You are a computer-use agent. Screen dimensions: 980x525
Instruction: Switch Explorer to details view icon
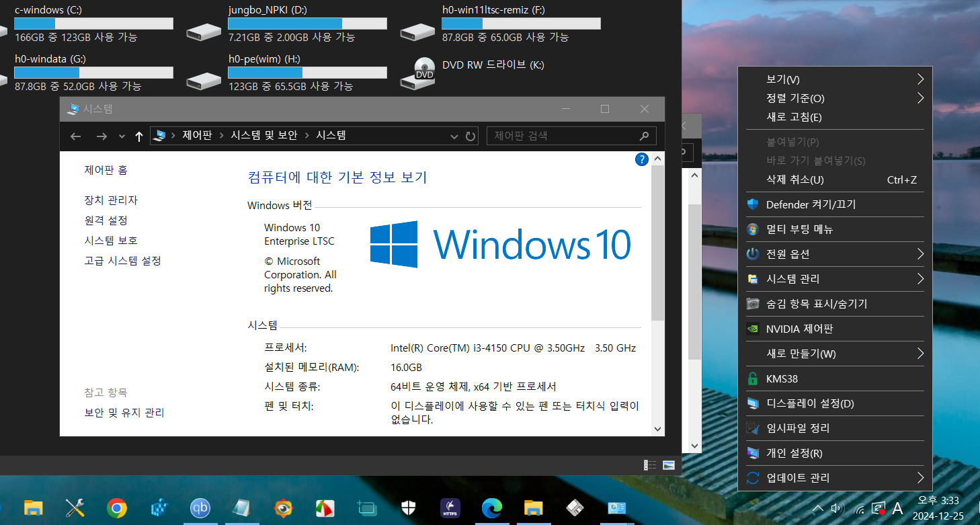coord(650,465)
